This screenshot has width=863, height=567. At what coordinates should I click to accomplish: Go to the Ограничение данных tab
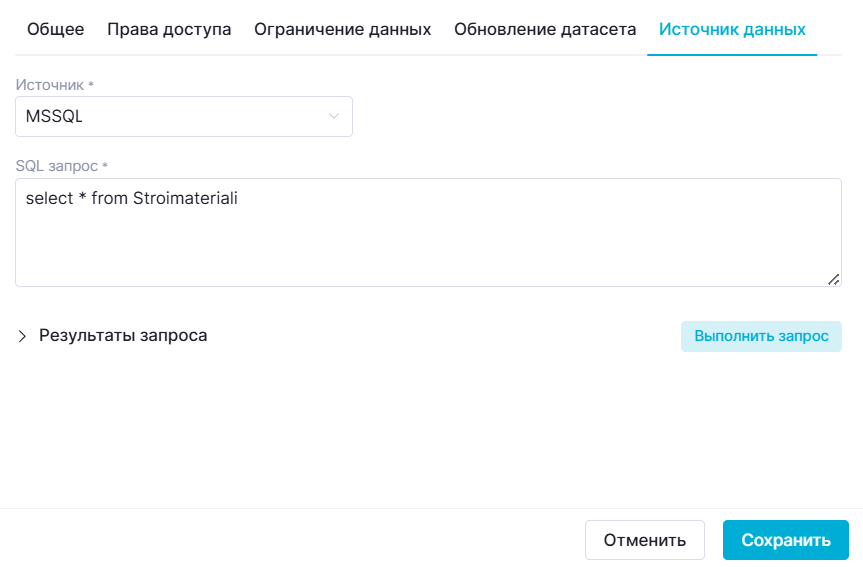pos(342,29)
